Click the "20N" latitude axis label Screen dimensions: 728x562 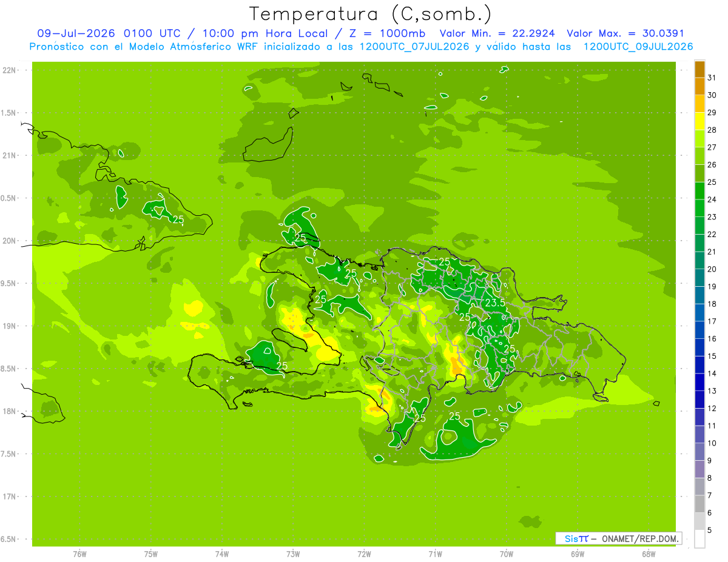click(x=8, y=241)
